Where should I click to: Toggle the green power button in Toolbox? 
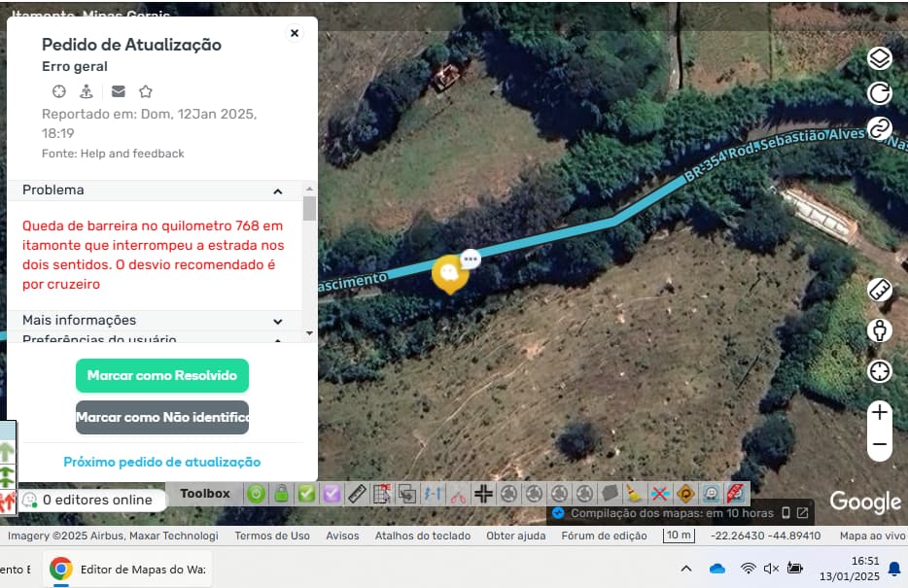pyautogui.click(x=256, y=494)
